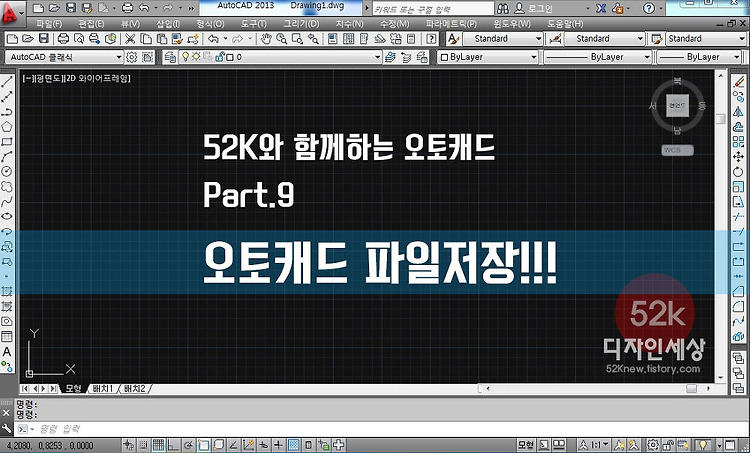The width and height of the screenshot is (750, 453).
Task: Open the 그리기(D) menu
Action: click(301, 23)
